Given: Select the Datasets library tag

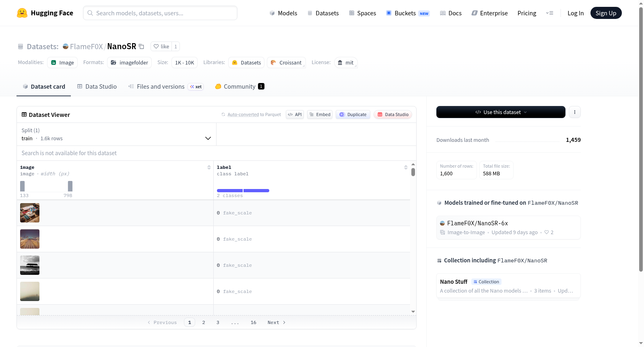Looking at the screenshot, I should tap(246, 62).
